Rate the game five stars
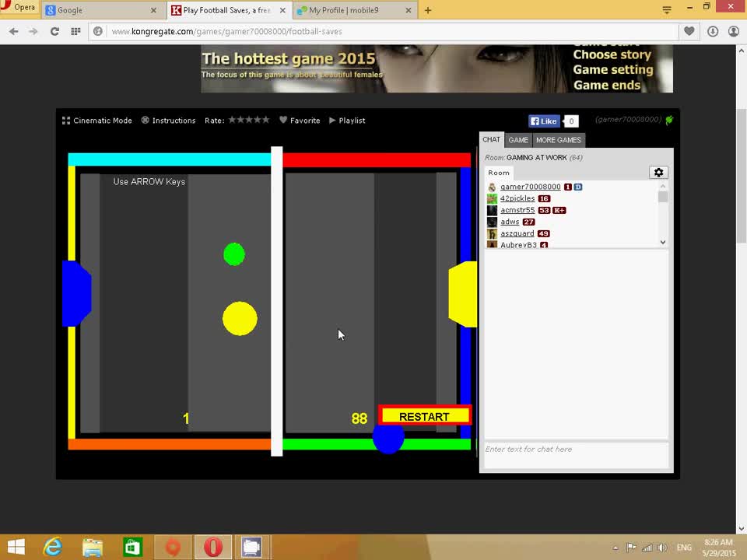The height and width of the screenshot is (560, 747). click(268, 121)
